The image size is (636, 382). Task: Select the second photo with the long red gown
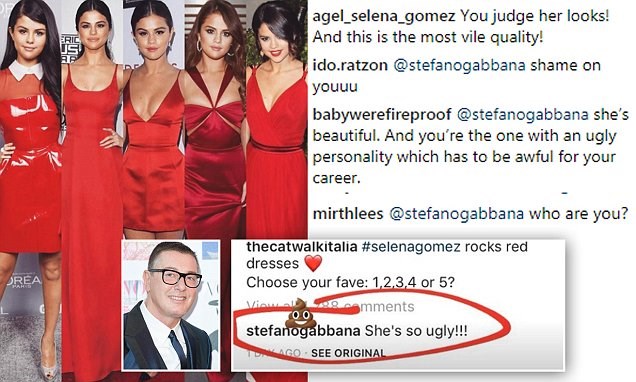tap(92, 191)
